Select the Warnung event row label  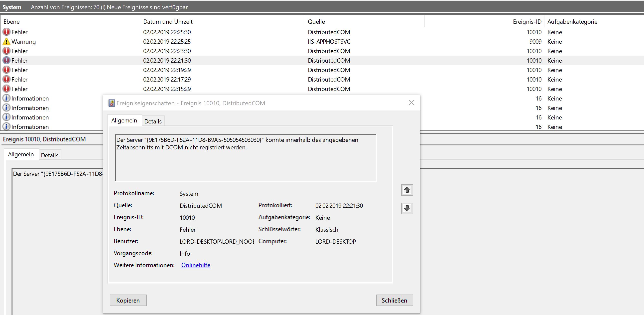point(23,42)
